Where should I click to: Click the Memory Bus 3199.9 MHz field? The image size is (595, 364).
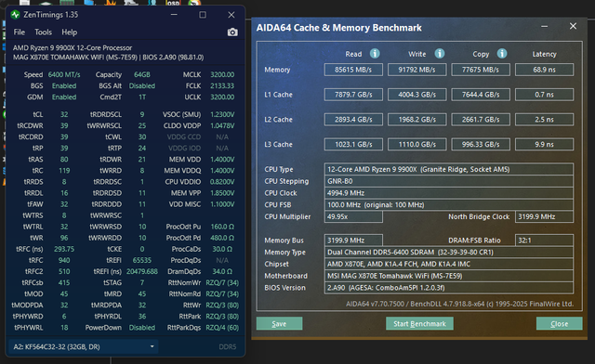353,240
